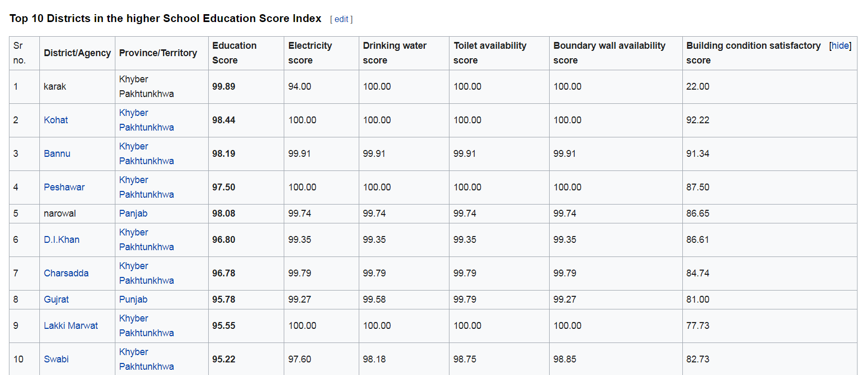Image resolution: width=868 pixels, height=375 pixels.
Task: Select education score 98.19 for Bannu
Action: tap(223, 154)
